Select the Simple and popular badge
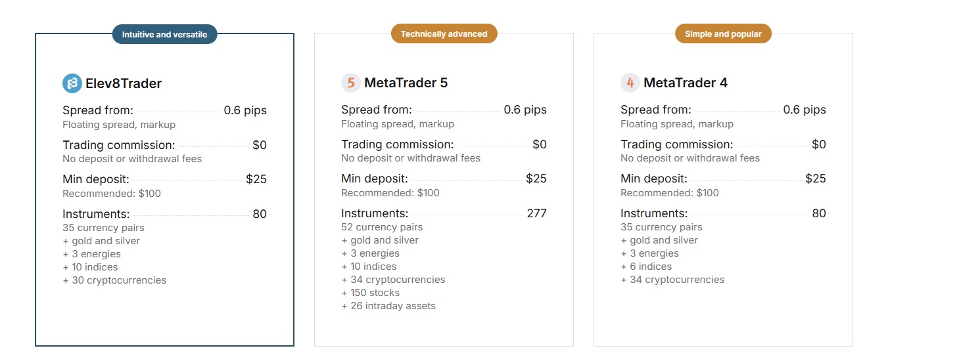Screen dimensions: 980x363 (x=723, y=33)
